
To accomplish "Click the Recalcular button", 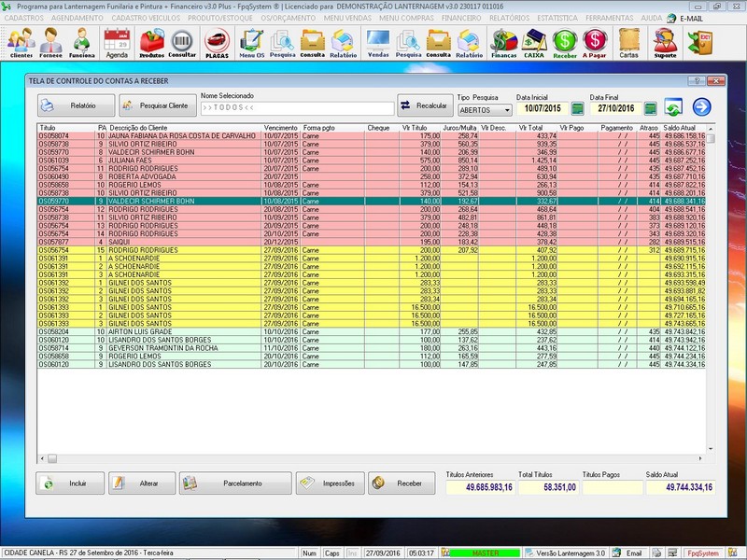I will pos(425,105).
